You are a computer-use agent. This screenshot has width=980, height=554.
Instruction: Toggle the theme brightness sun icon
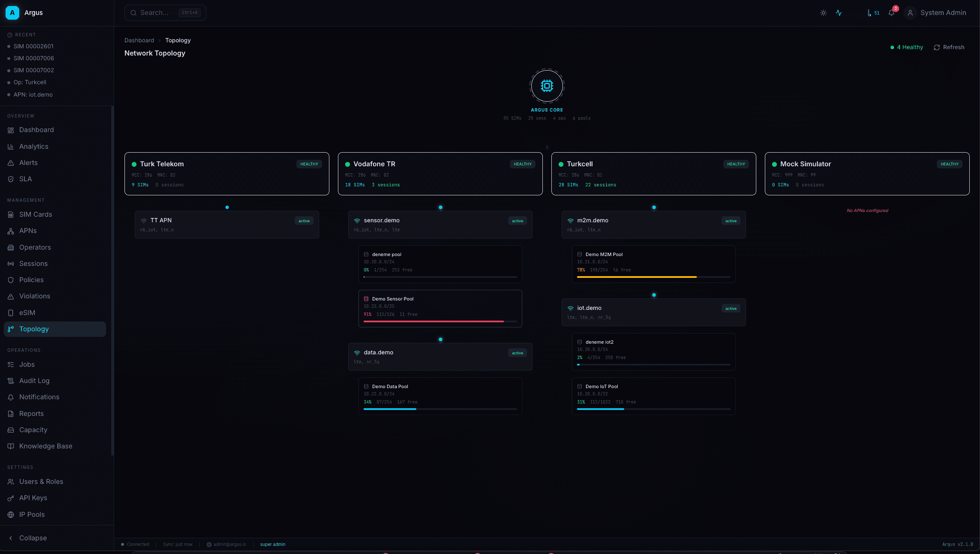pos(823,13)
